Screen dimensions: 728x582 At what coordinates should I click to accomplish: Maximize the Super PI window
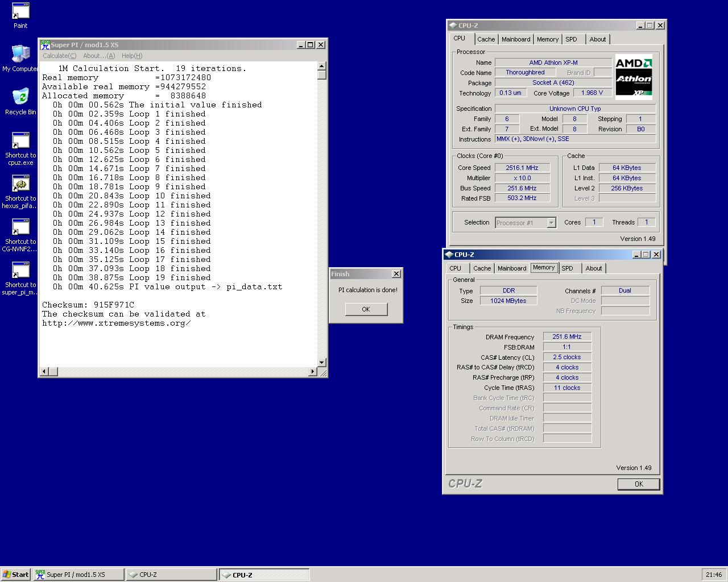[x=310, y=44]
